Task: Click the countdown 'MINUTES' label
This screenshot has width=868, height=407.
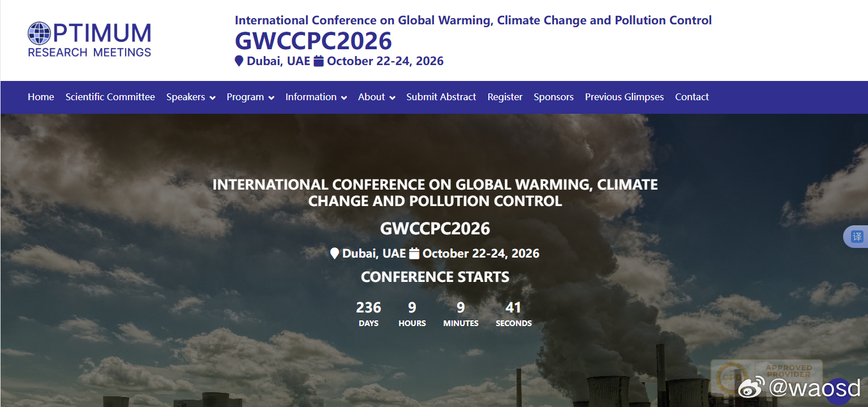Action: [461, 323]
